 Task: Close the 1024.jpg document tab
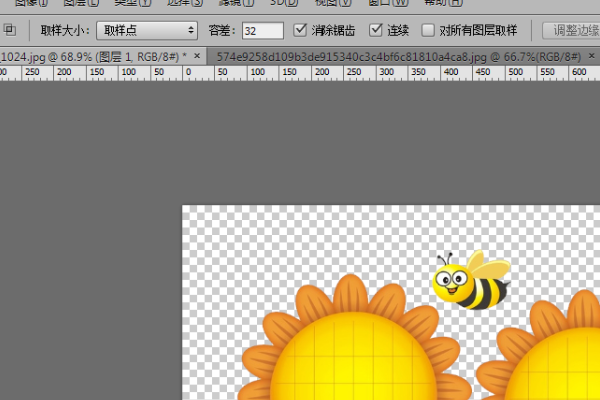[197, 55]
